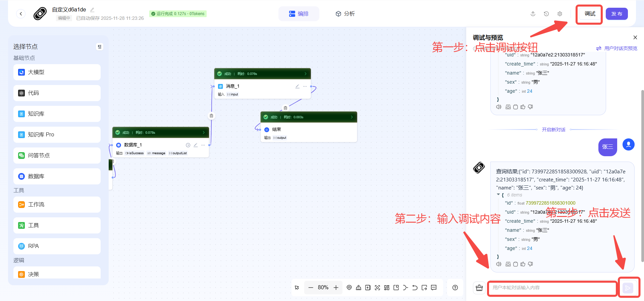Expand the 结束 node success result
Image resolution: width=644 pixels, height=301 pixels.
click(352, 117)
